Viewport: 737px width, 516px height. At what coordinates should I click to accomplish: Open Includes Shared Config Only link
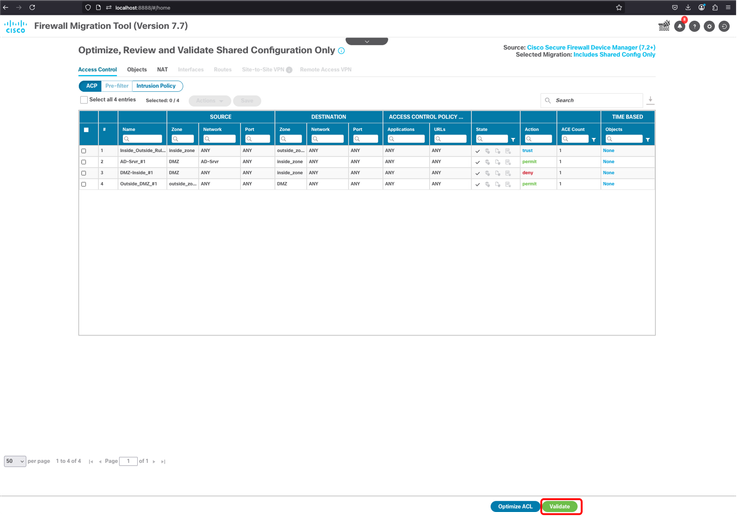614,55
